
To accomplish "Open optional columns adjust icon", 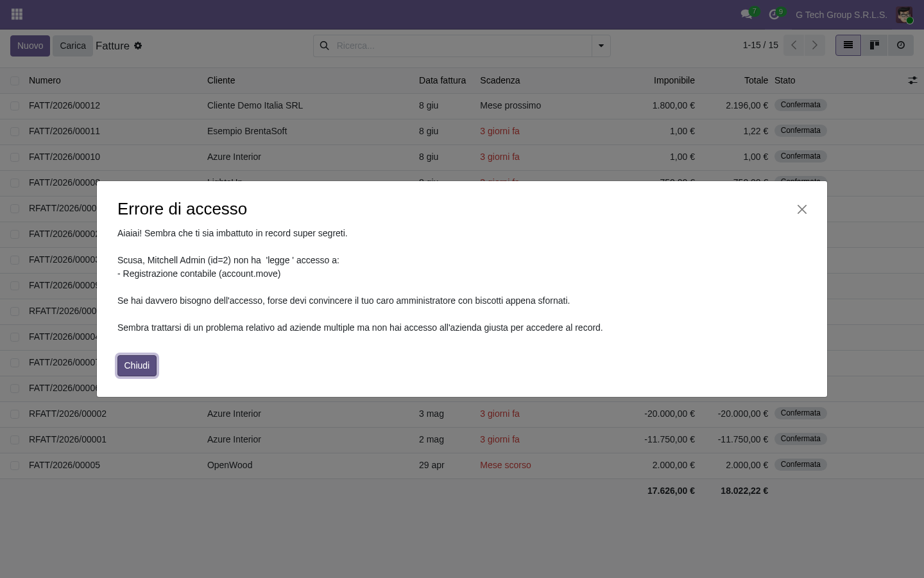I will pyautogui.click(x=912, y=80).
